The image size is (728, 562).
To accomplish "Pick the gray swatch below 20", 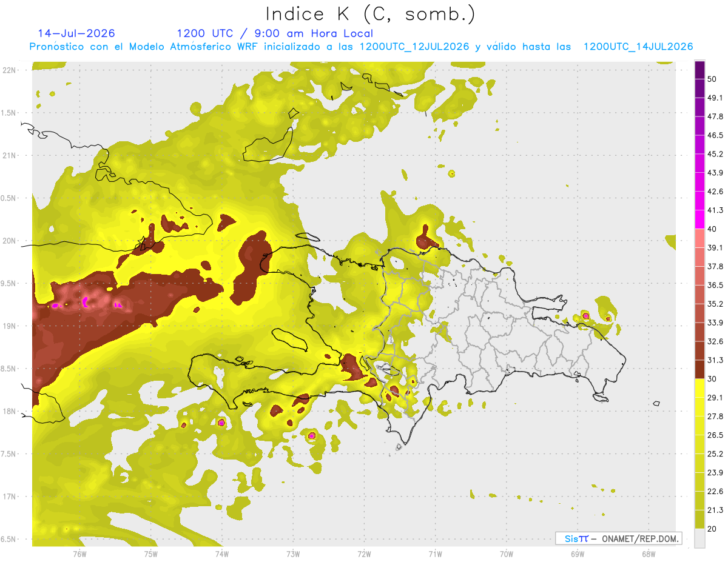I will point(699,538).
